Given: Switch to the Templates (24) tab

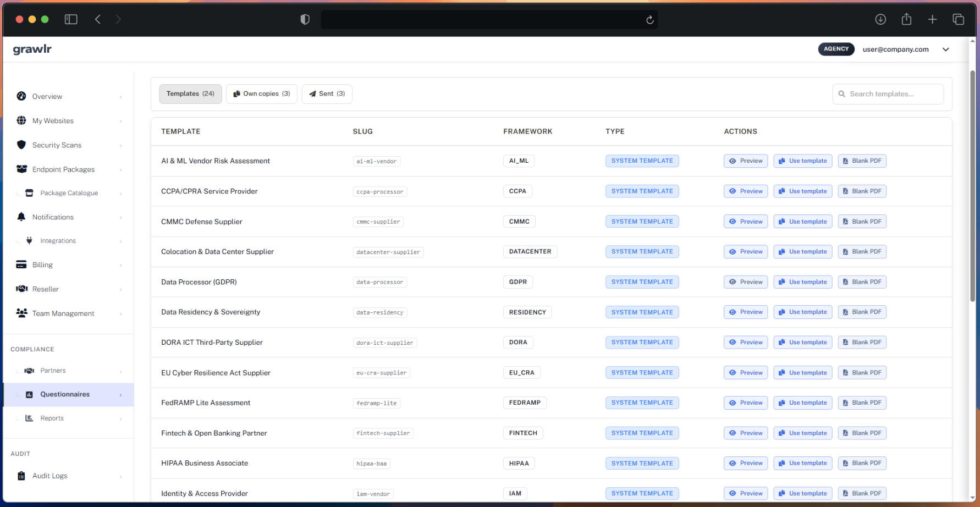Looking at the screenshot, I should (190, 94).
